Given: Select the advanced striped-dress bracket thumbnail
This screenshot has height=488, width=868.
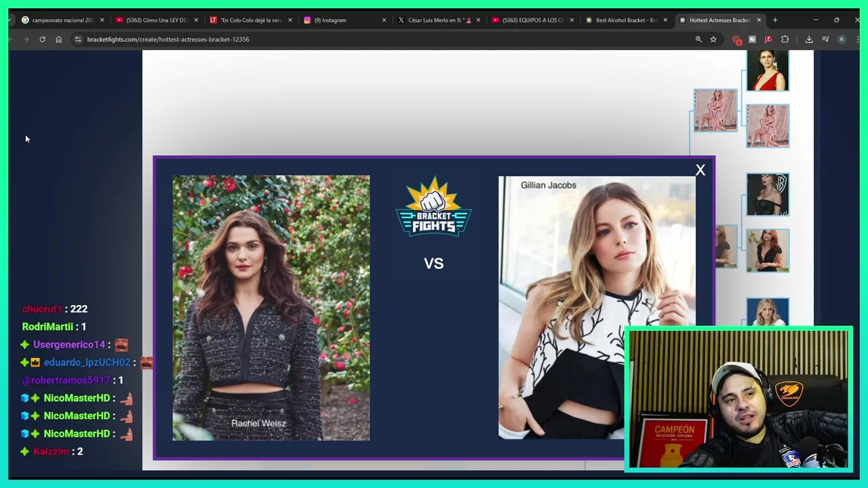Looking at the screenshot, I should tap(715, 110).
